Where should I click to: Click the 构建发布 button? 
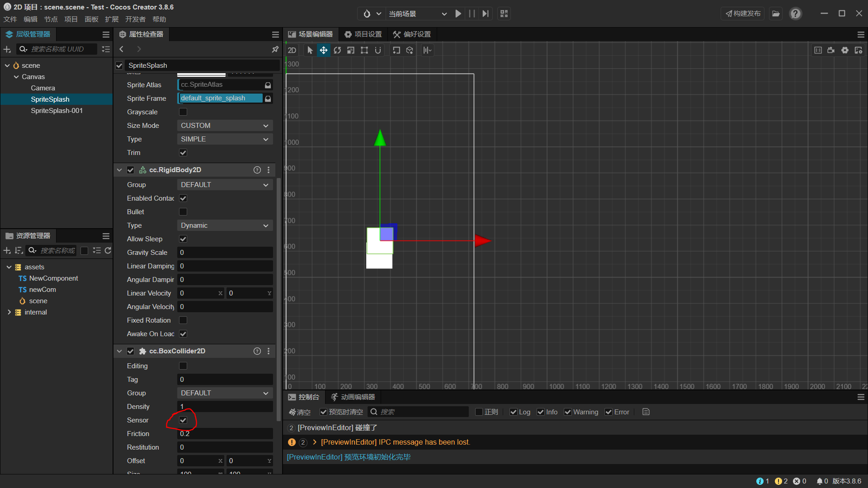point(743,14)
